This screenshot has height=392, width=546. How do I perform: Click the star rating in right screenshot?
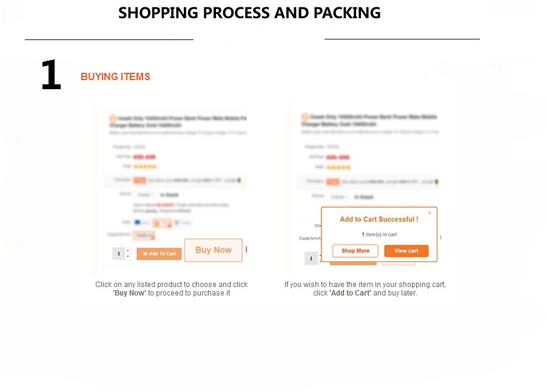coord(339,167)
